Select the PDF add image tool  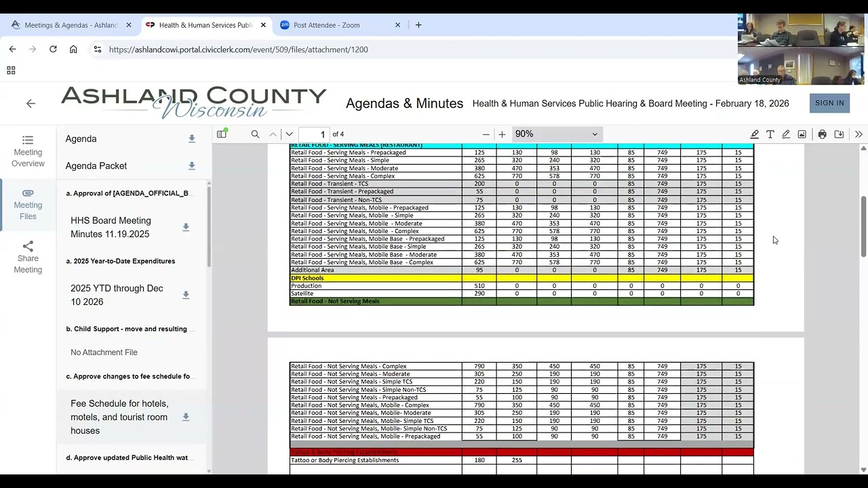click(802, 134)
